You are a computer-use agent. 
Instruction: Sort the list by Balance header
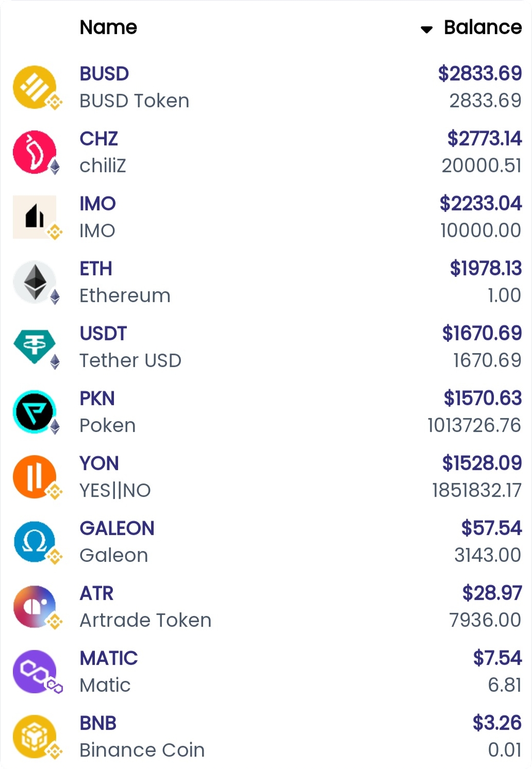tap(483, 27)
